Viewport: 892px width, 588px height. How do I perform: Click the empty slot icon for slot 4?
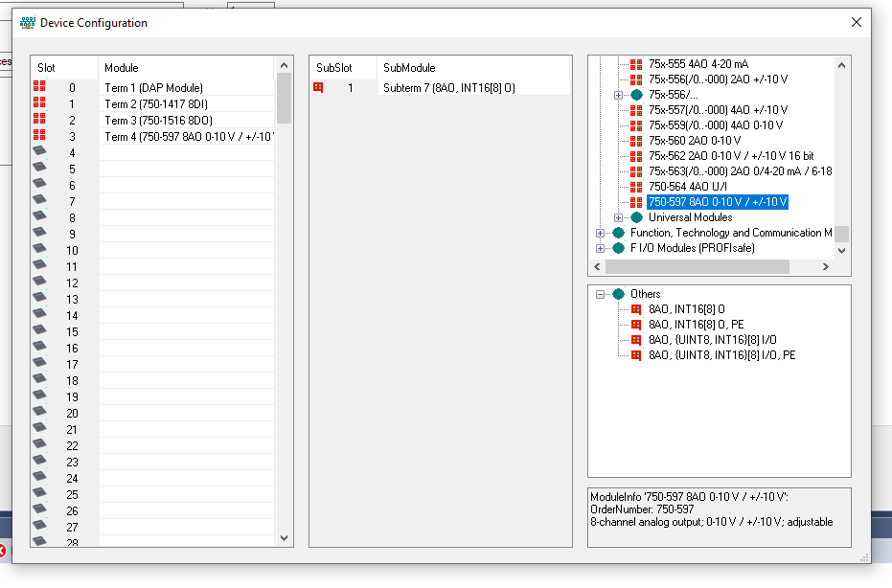39,150
